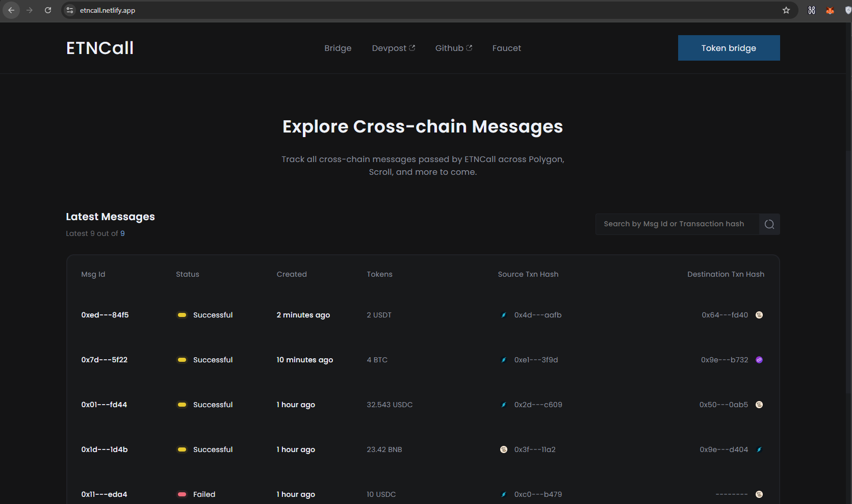
Task: Click the search magnifier icon
Action: pos(769,224)
